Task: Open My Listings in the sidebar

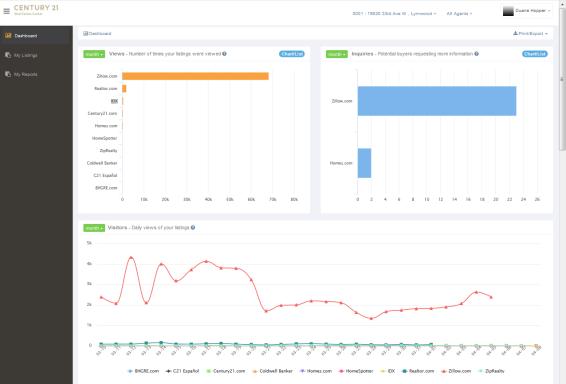Action: [x=36, y=55]
